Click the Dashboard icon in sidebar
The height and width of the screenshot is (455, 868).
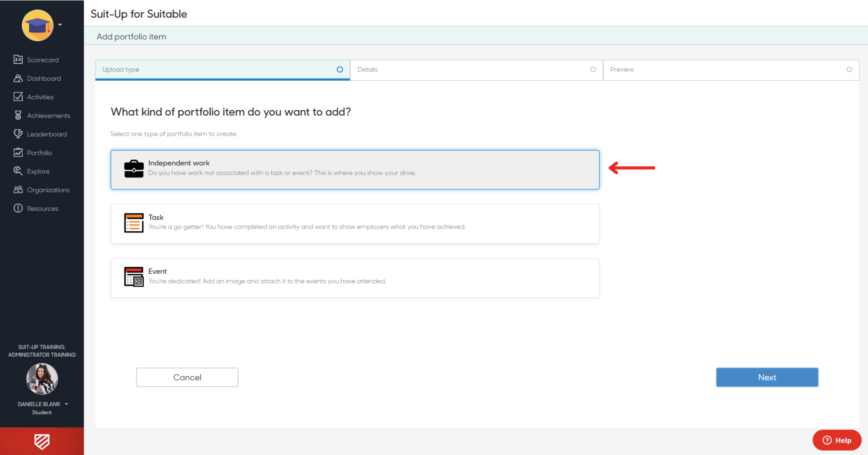(18, 78)
